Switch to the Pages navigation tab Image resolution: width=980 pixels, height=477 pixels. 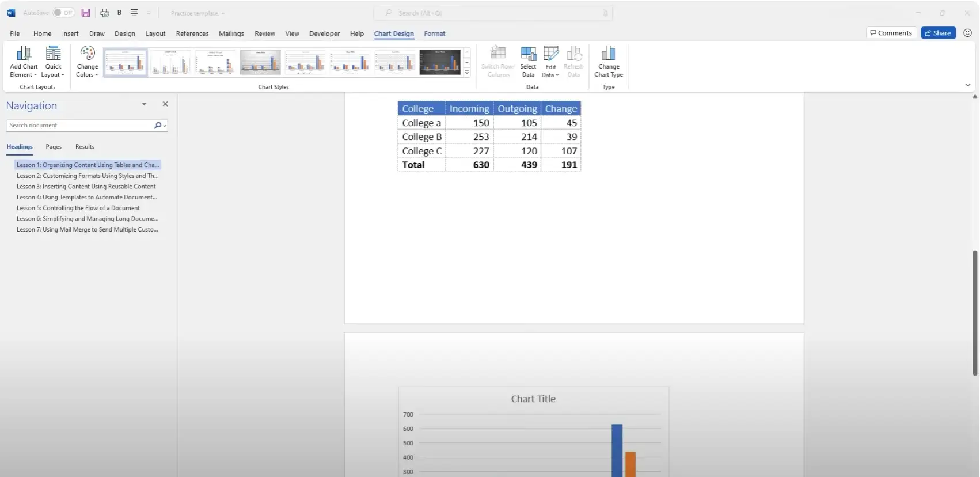pos(54,147)
